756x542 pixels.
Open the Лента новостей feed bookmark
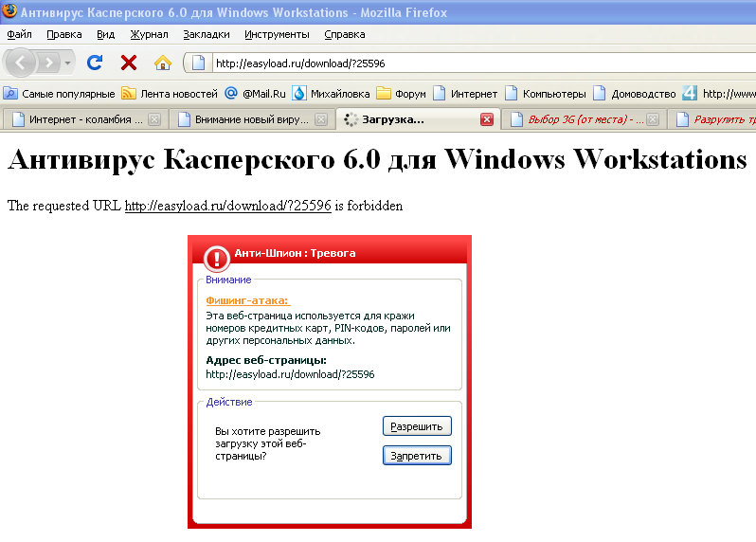tap(170, 94)
